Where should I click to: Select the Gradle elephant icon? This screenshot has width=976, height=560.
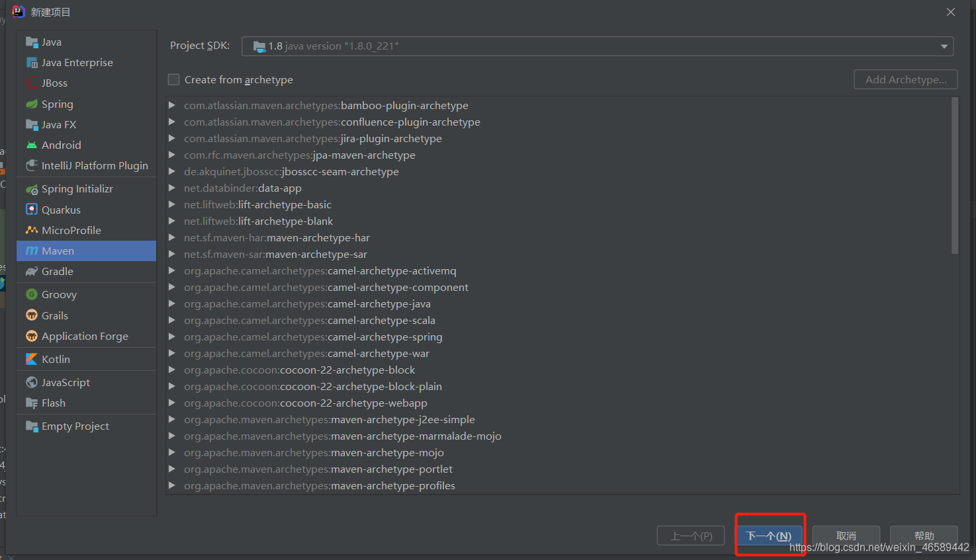point(32,272)
